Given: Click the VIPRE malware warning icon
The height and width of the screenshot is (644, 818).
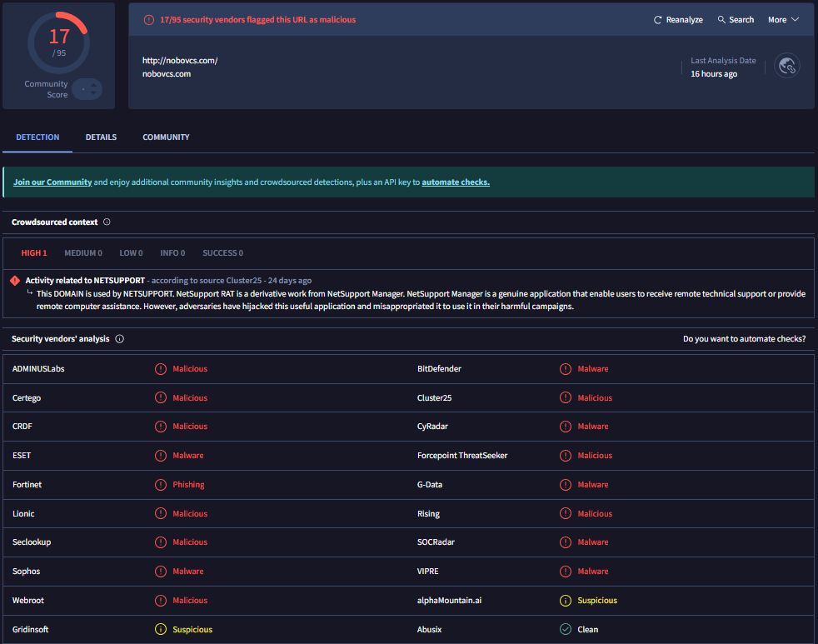Looking at the screenshot, I should click(x=566, y=572).
